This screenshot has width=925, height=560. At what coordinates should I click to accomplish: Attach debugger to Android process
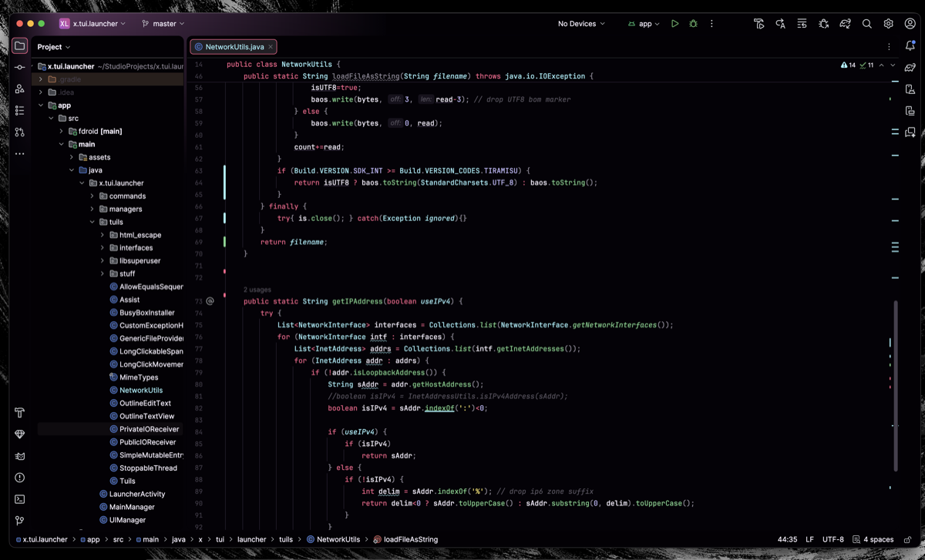pos(824,24)
